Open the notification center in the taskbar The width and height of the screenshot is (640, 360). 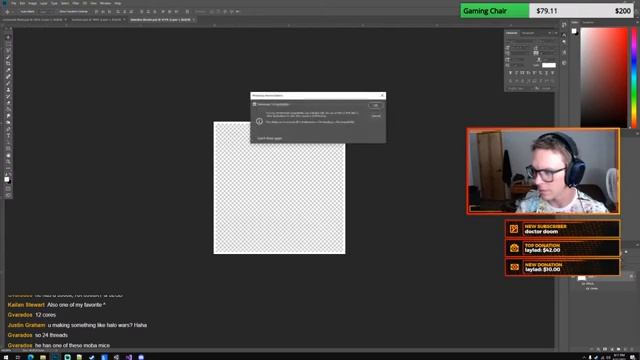point(633,357)
